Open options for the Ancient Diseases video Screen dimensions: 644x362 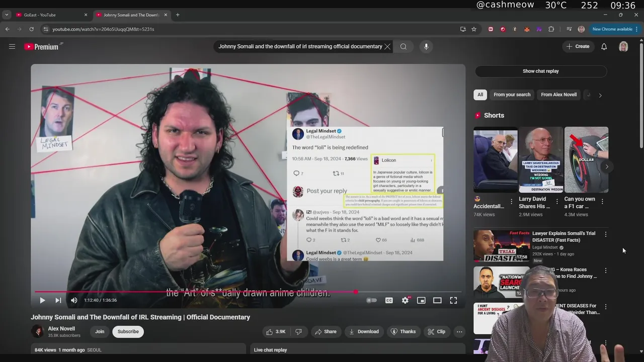coord(606,307)
